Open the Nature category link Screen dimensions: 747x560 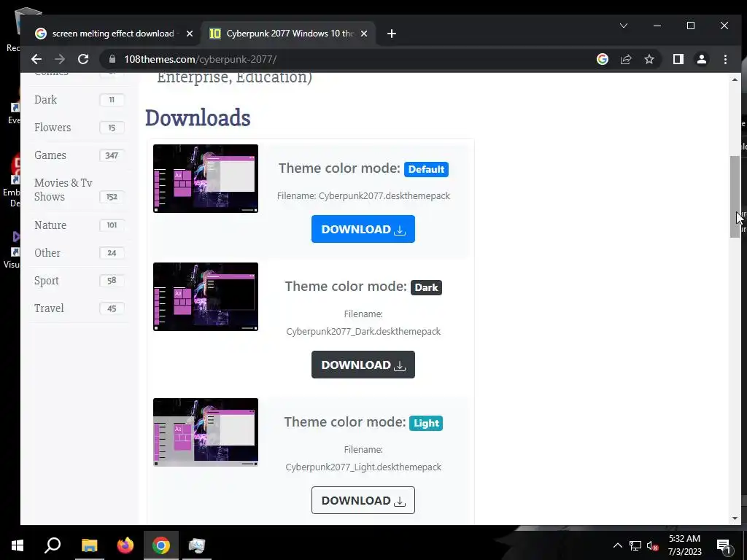(x=50, y=225)
